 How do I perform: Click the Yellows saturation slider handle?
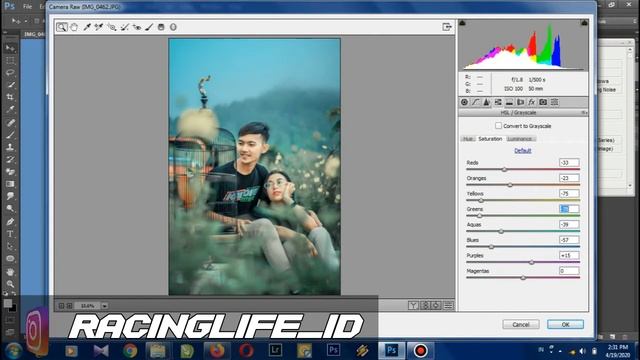pyautogui.click(x=481, y=200)
